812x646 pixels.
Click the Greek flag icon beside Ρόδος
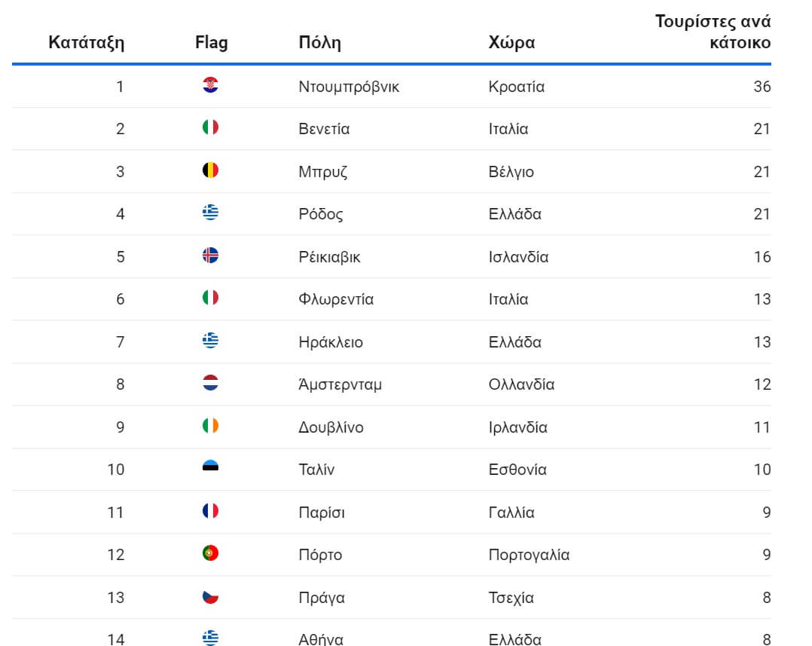click(x=211, y=213)
